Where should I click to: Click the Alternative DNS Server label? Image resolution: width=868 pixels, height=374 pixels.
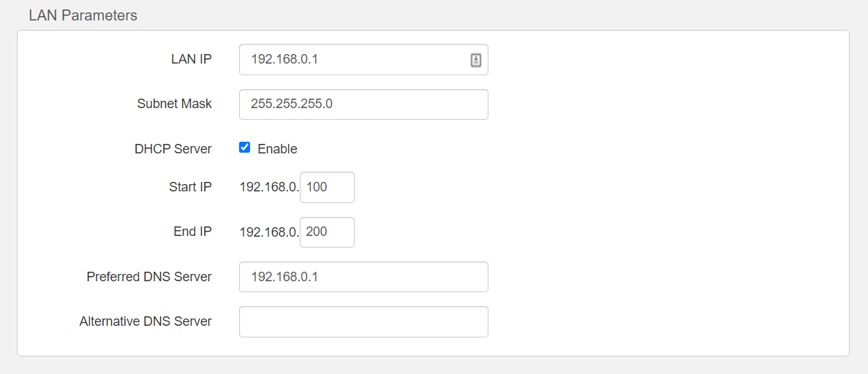point(146,322)
